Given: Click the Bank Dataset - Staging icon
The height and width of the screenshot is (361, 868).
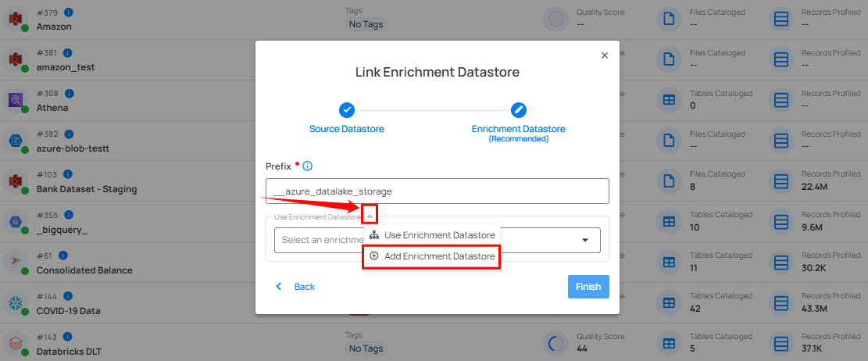Looking at the screenshot, I should pos(14,181).
